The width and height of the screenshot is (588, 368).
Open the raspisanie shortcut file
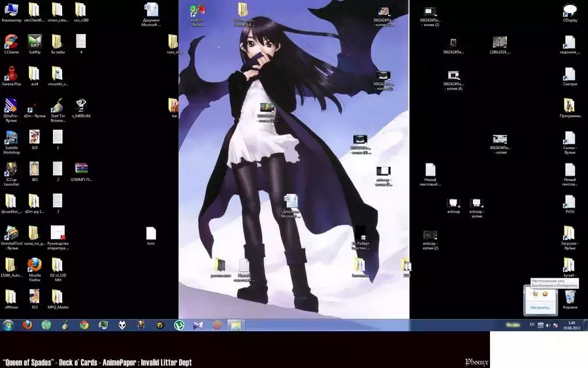570,44
